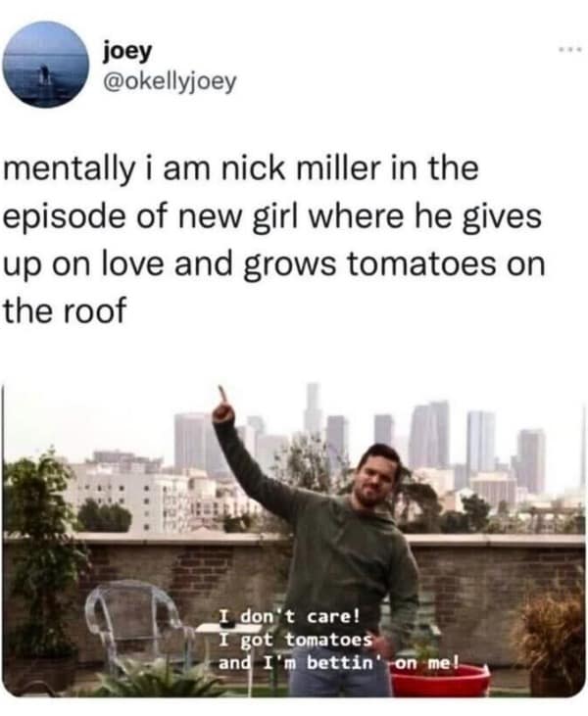Viewport: 588px width, 716px height.
Task: Click the subtitle line I got tomatoes
Action: click(296, 640)
